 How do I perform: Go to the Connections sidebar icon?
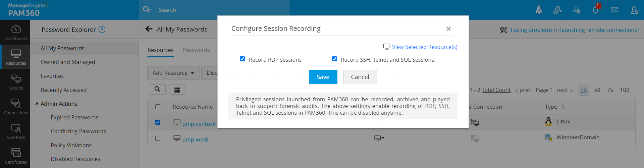[16, 107]
